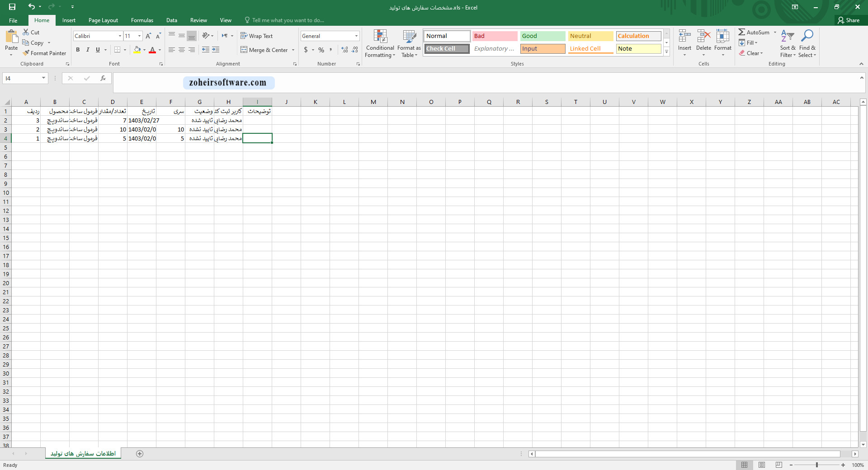868x470 pixels.
Task: Click Increase Decimal icon
Action: coord(344,50)
